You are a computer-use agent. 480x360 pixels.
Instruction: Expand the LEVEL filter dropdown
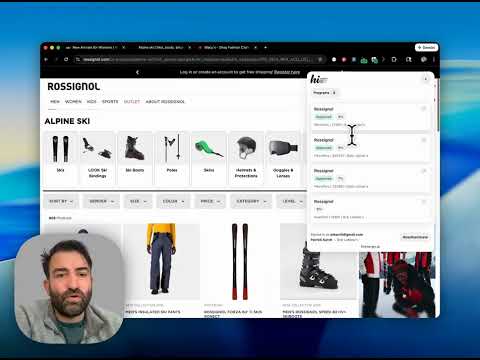click(x=292, y=201)
